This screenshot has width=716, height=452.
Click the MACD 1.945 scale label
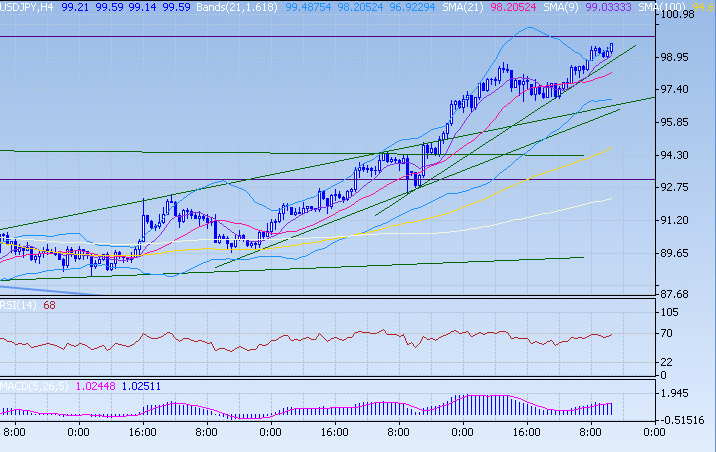(x=678, y=393)
